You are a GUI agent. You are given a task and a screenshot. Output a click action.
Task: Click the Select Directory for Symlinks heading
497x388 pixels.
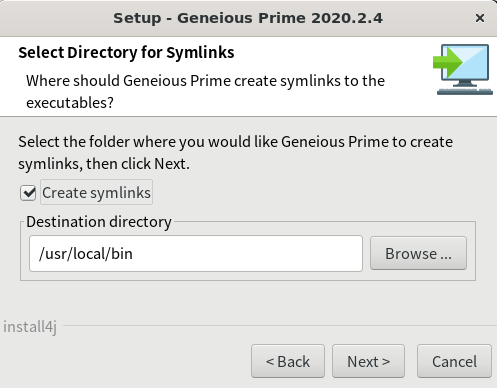pos(126,52)
